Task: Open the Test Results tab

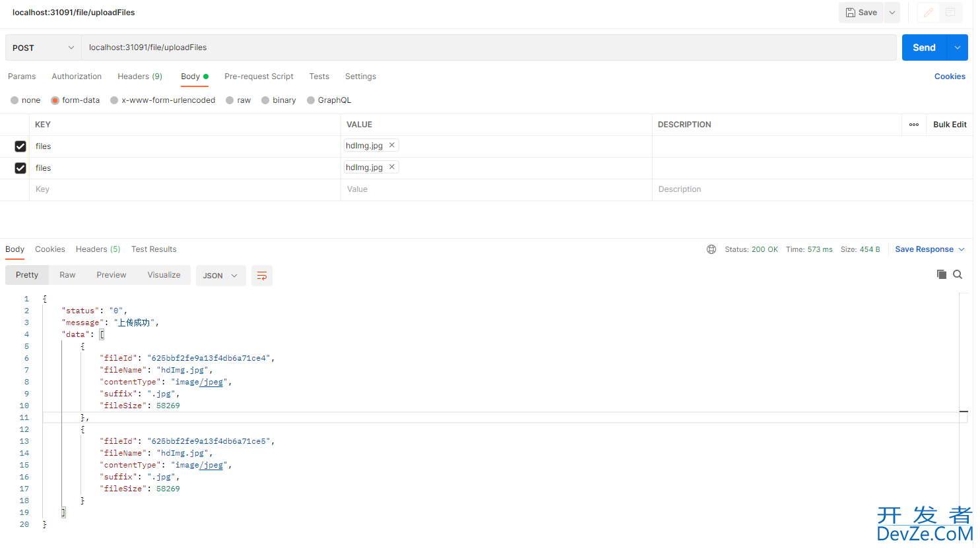Action: 154,249
